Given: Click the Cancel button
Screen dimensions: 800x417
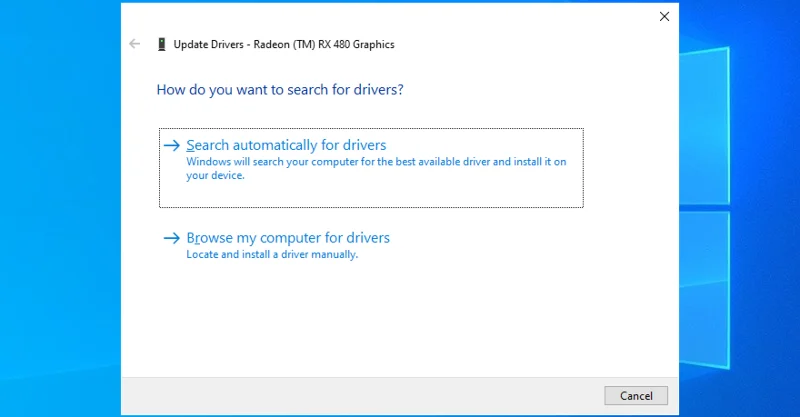Looking at the screenshot, I should point(636,396).
